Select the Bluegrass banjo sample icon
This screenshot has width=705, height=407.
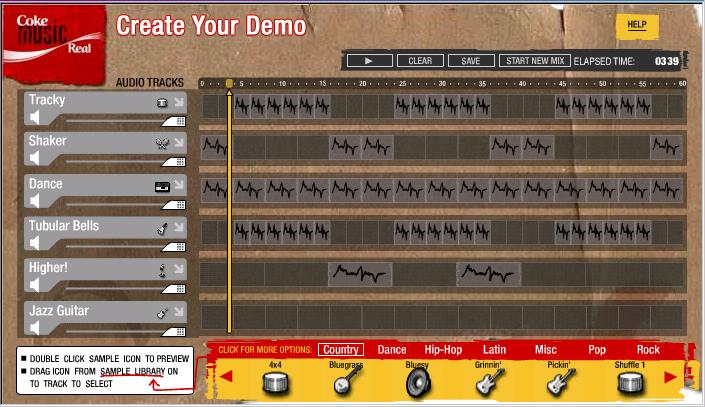click(347, 380)
